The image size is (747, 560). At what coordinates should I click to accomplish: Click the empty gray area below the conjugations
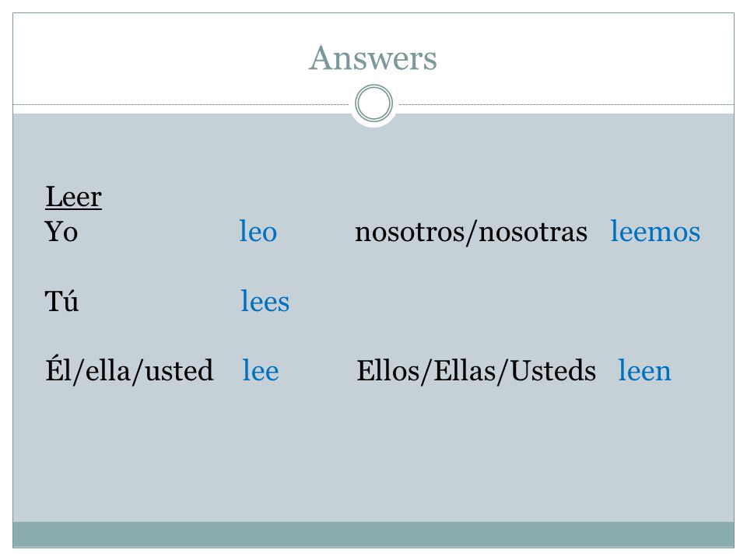tap(373, 457)
